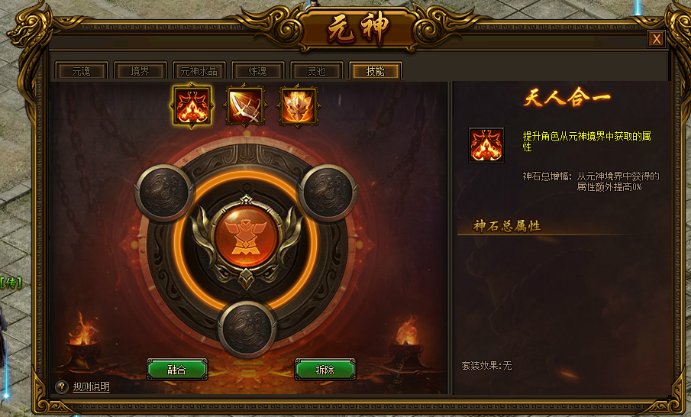Click the green [传] label at the left edge
The height and width of the screenshot is (417, 691).
pyautogui.click(x=11, y=283)
